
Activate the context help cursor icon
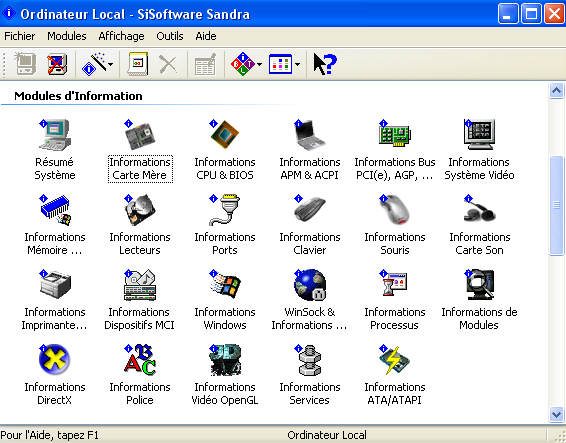click(325, 64)
